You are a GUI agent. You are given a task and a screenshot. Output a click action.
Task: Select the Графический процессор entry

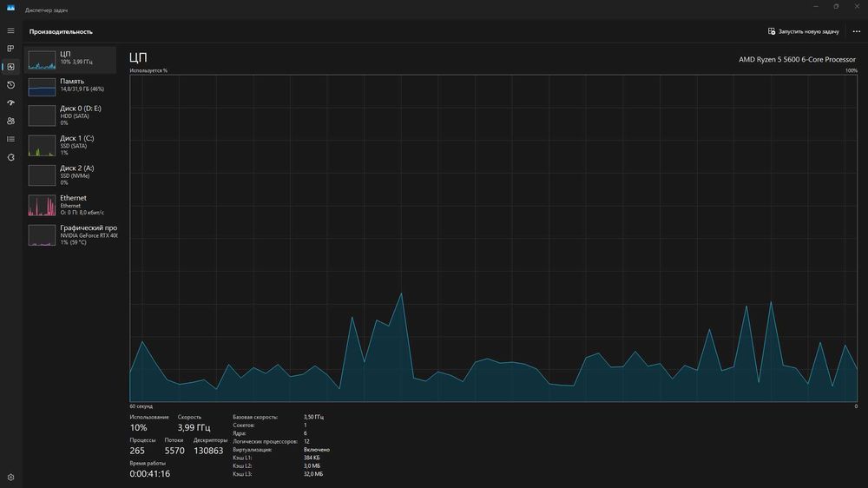(71, 234)
